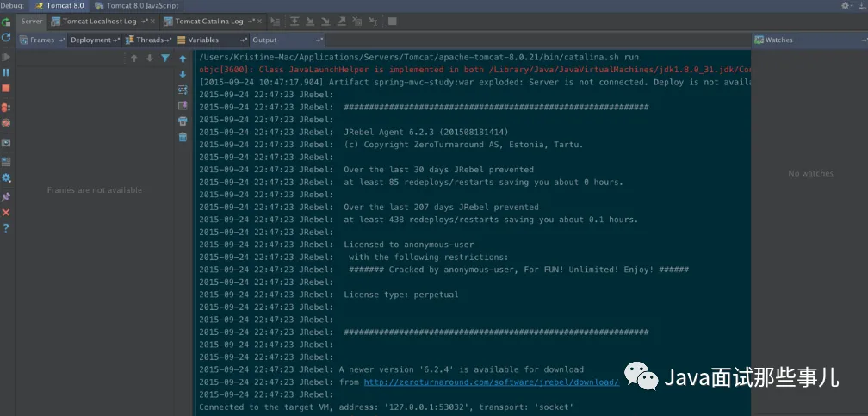Image resolution: width=868 pixels, height=416 pixels.
Task: Open Evaluate Expression from toolbar
Action: (x=393, y=21)
